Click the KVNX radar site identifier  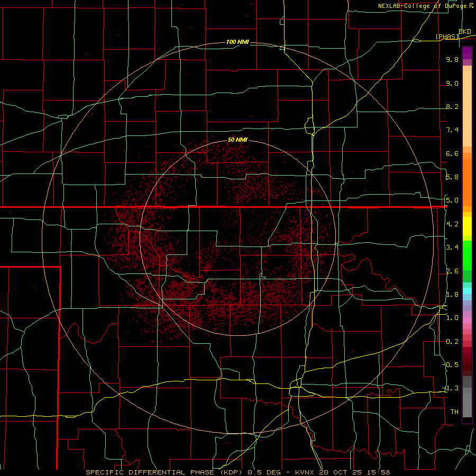(x=305, y=472)
